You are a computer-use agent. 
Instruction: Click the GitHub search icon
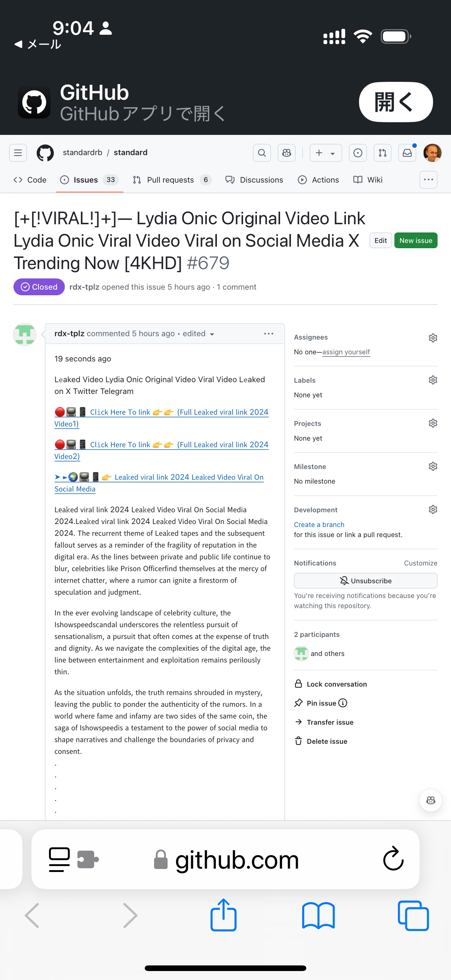pos(262,153)
